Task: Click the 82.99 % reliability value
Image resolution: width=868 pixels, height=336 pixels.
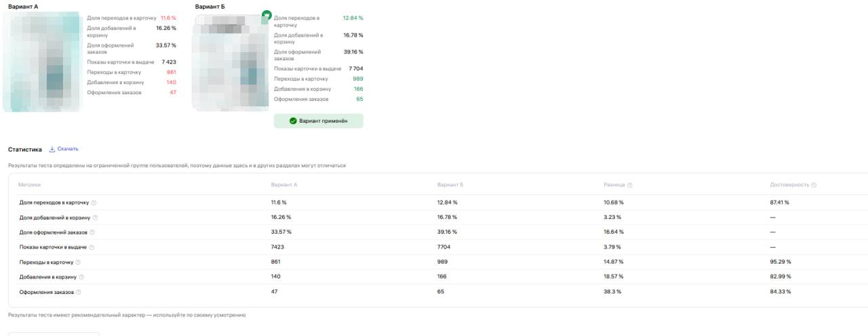Action: tap(781, 276)
